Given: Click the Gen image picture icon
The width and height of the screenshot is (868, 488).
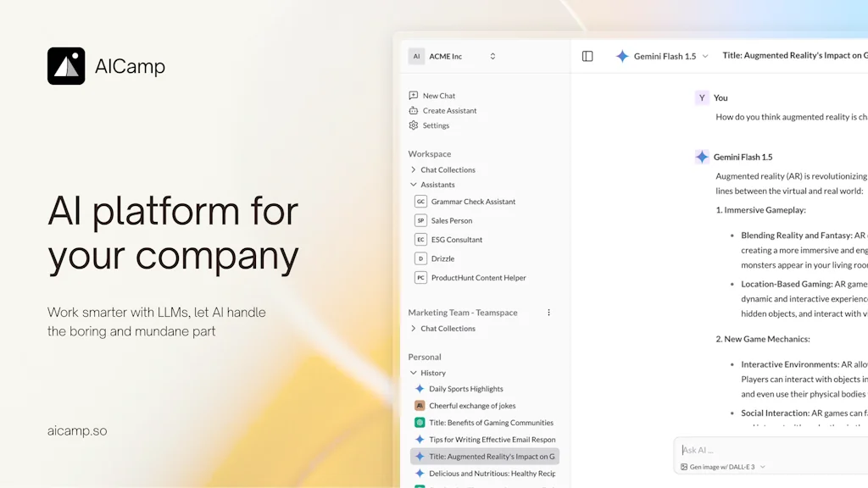Looking at the screenshot, I should [684, 467].
